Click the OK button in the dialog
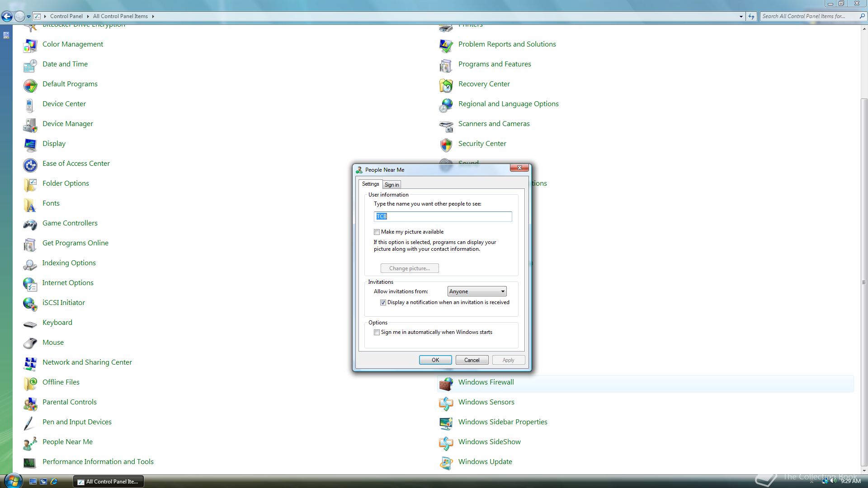 [435, 360]
